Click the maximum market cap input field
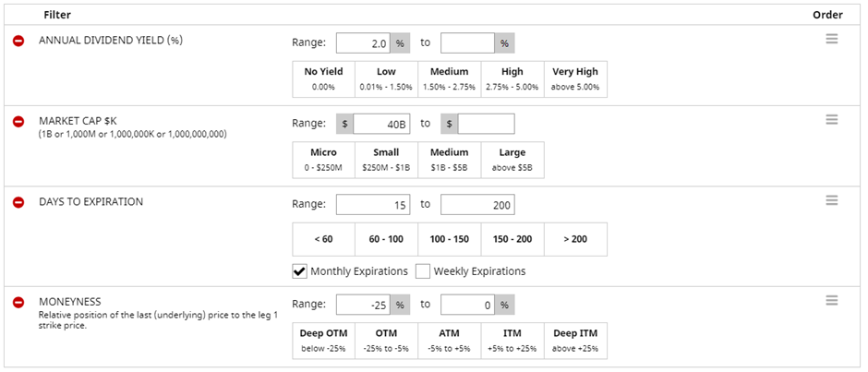The image size is (868, 372). tap(486, 124)
